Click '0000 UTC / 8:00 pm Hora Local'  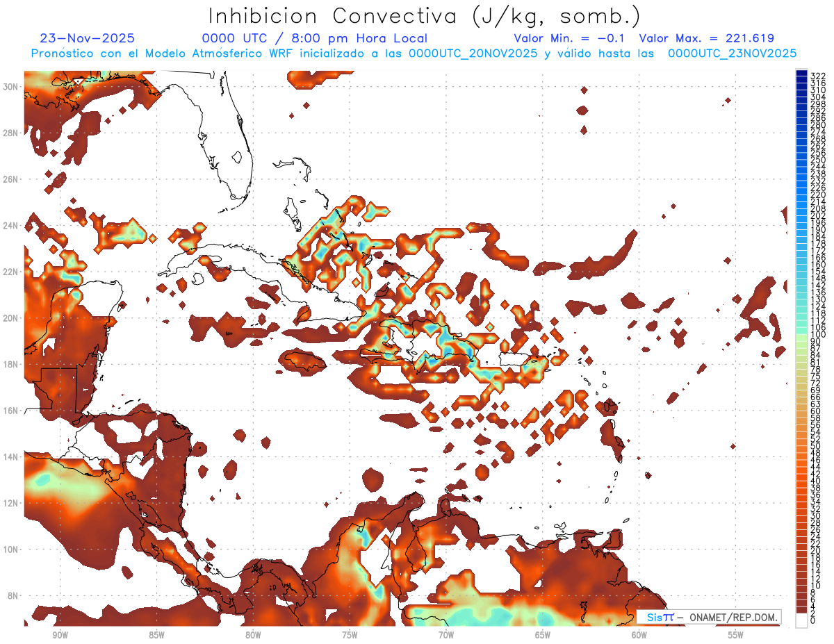pos(314,38)
